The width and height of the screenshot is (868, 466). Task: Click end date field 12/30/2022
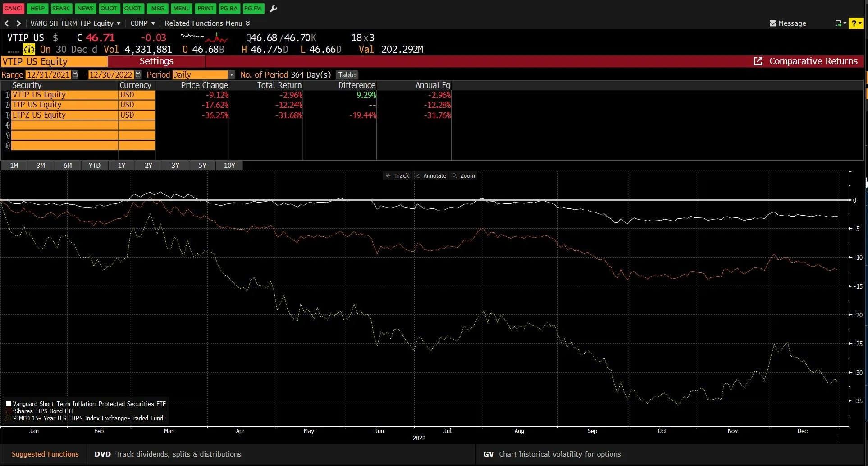[111, 75]
